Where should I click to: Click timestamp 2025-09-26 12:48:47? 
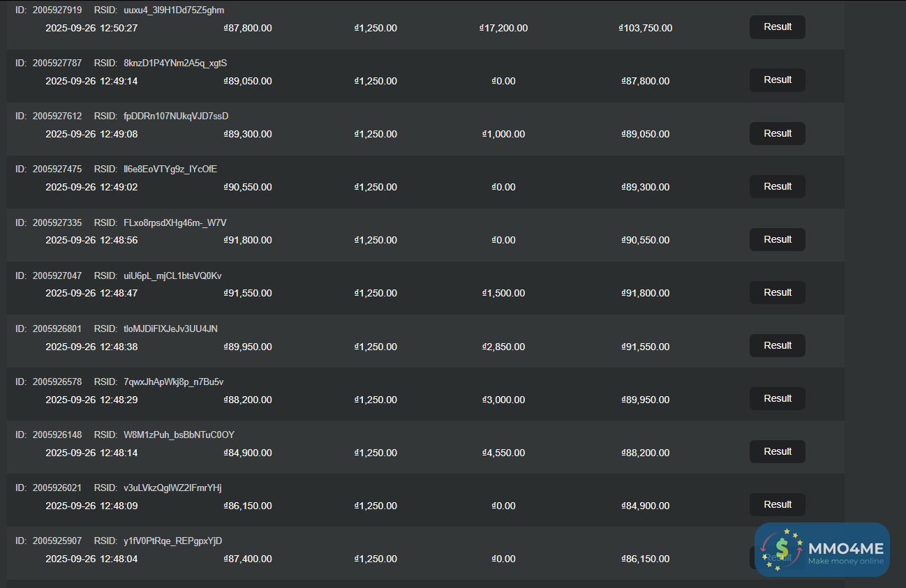coord(91,294)
